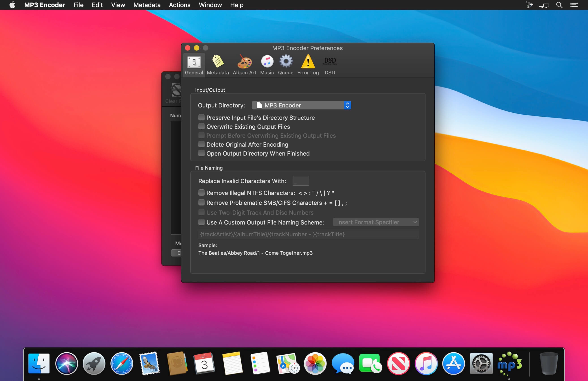Open Spotlight search in the menu bar
The image size is (588, 381).
point(559,5)
